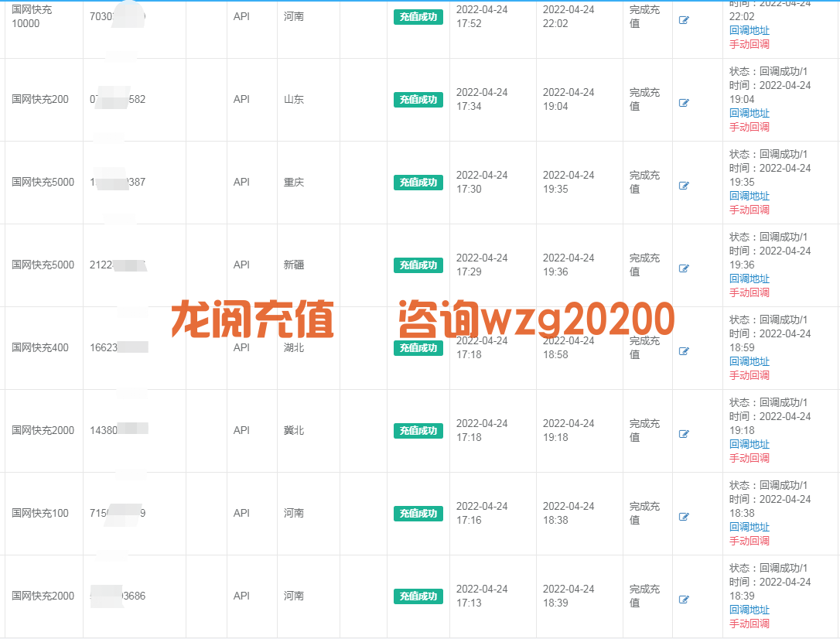Open 回调地址 link for the 国网快充100 order
This screenshot has width=840, height=639.
(749, 527)
